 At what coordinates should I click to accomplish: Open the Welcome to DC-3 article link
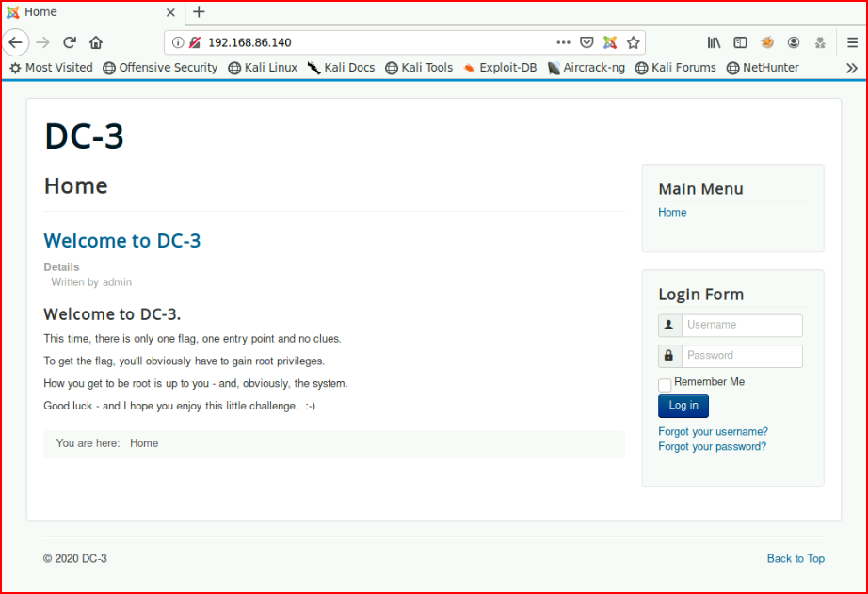(x=121, y=241)
